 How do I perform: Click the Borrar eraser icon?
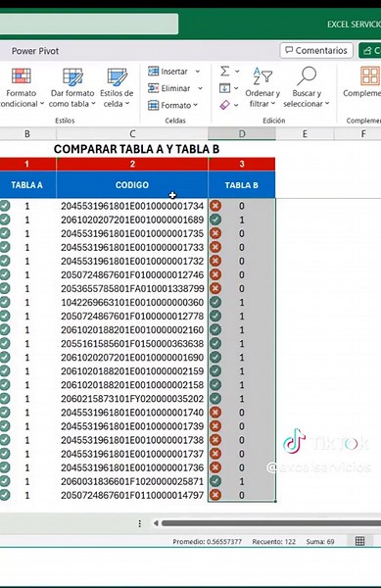(224, 105)
